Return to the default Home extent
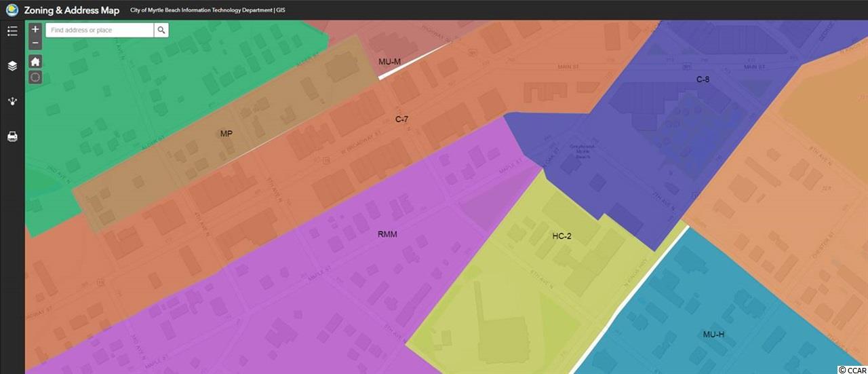Viewport: 868px width, 374px height. coord(36,61)
